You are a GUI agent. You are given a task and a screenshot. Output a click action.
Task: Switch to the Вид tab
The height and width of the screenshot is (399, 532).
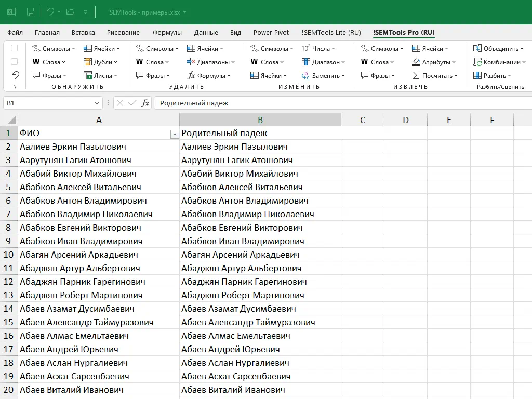(235, 33)
